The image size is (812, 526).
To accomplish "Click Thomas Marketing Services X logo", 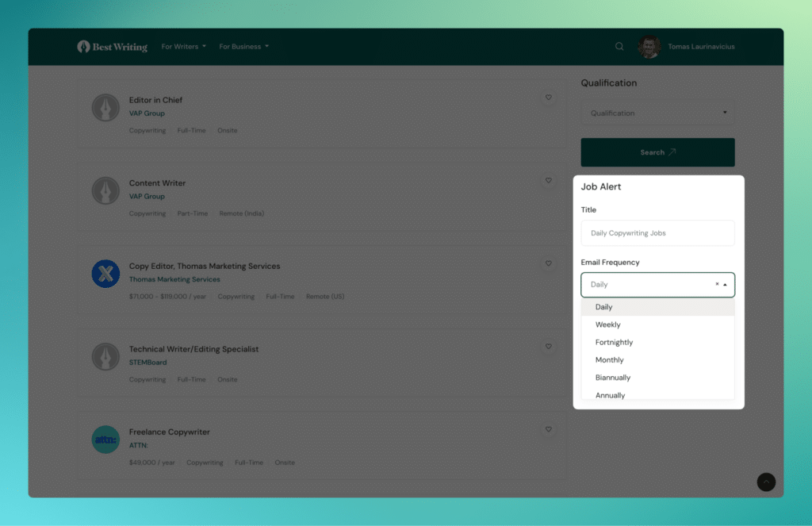I will point(105,274).
